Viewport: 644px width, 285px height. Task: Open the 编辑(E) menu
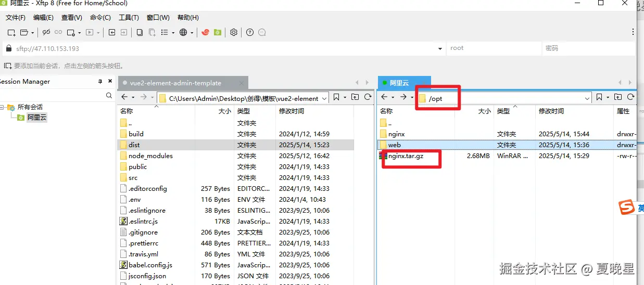pos(43,18)
